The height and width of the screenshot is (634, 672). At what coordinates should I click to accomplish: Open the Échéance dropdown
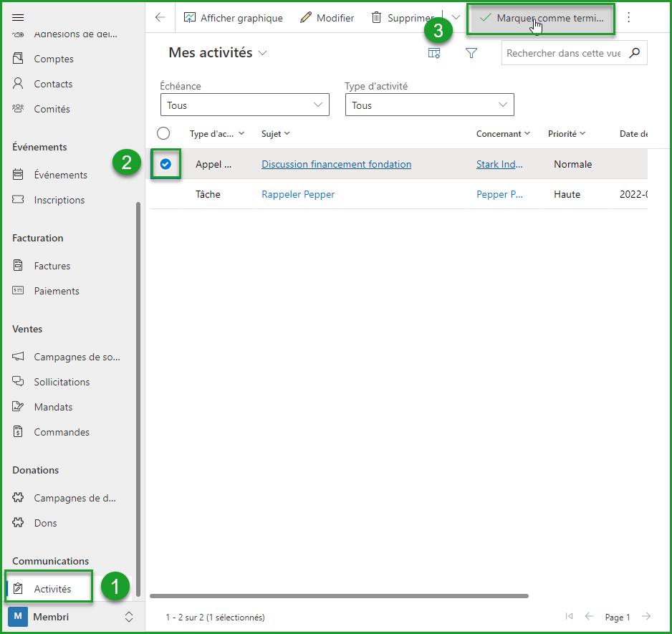pyautogui.click(x=244, y=105)
